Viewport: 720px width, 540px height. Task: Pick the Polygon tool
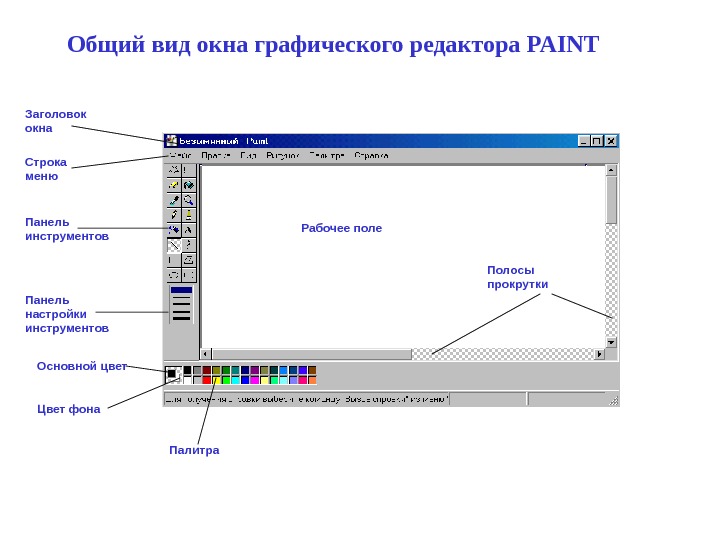point(189,260)
